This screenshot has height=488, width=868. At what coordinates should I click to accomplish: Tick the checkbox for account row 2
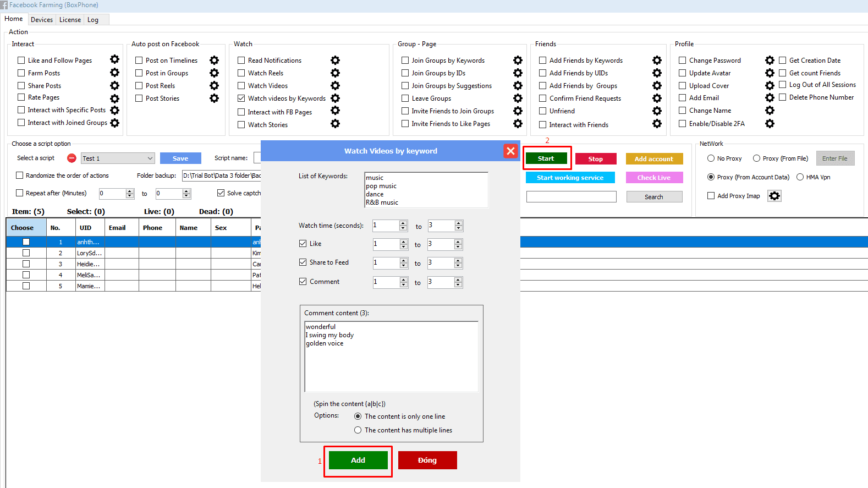26,253
